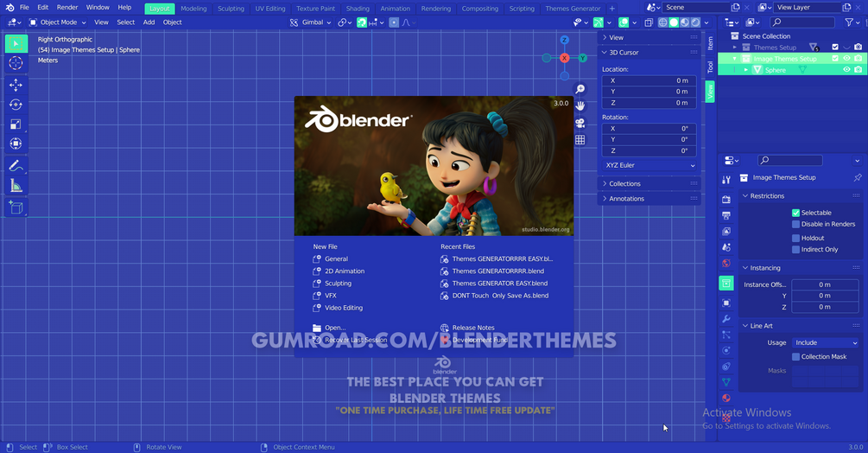Open the View Layer properties tab icon
This screenshot has height=453, width=868.
pyautogui.click(x=726, y=232)
